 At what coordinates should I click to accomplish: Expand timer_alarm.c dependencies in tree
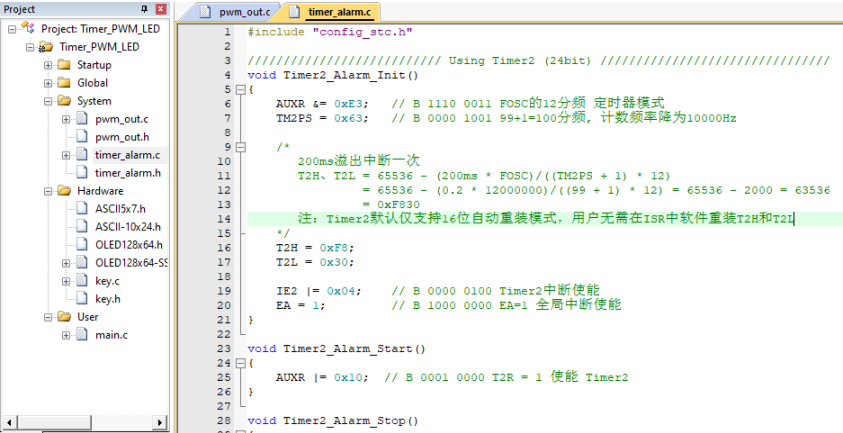coord(66,155)
